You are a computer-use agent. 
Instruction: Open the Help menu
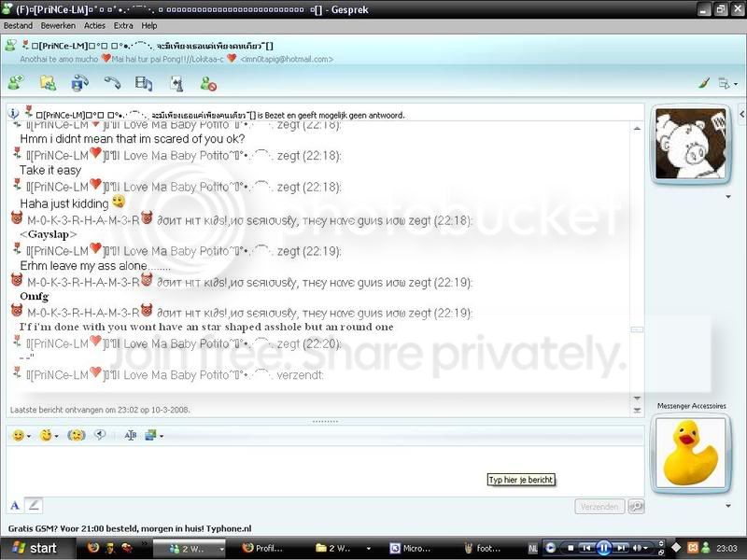click(149, 26)
